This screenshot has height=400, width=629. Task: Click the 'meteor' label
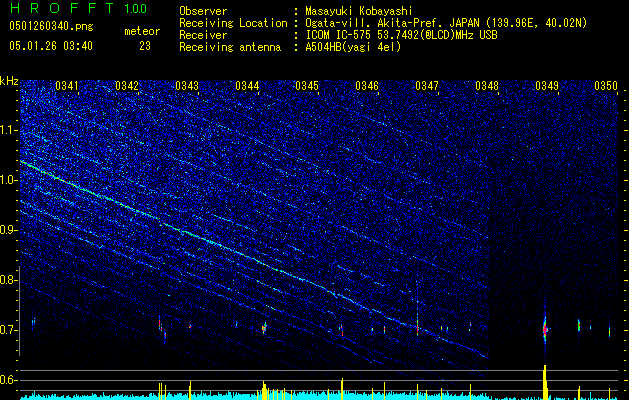coord(142,31)
